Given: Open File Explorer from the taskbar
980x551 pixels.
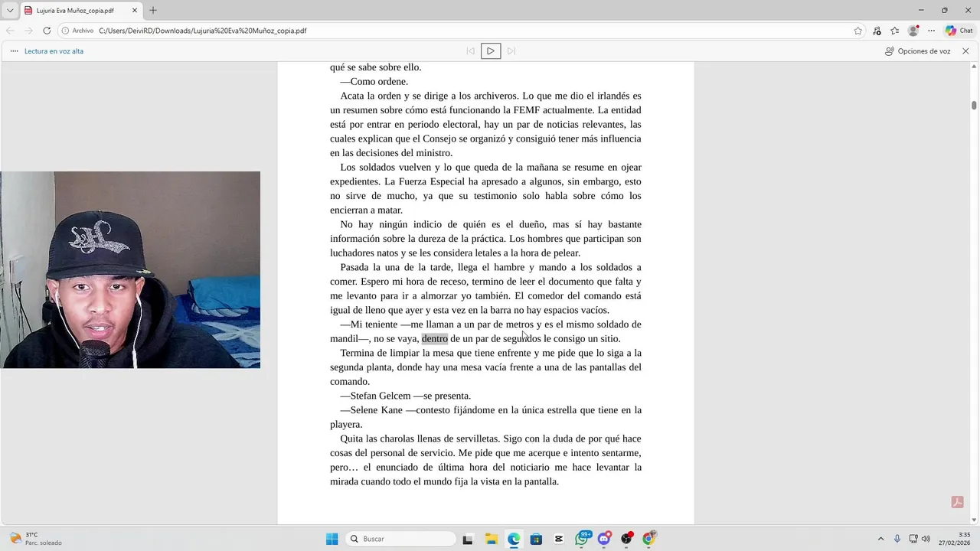Looking at the screenshot, I should click(491, 539).
